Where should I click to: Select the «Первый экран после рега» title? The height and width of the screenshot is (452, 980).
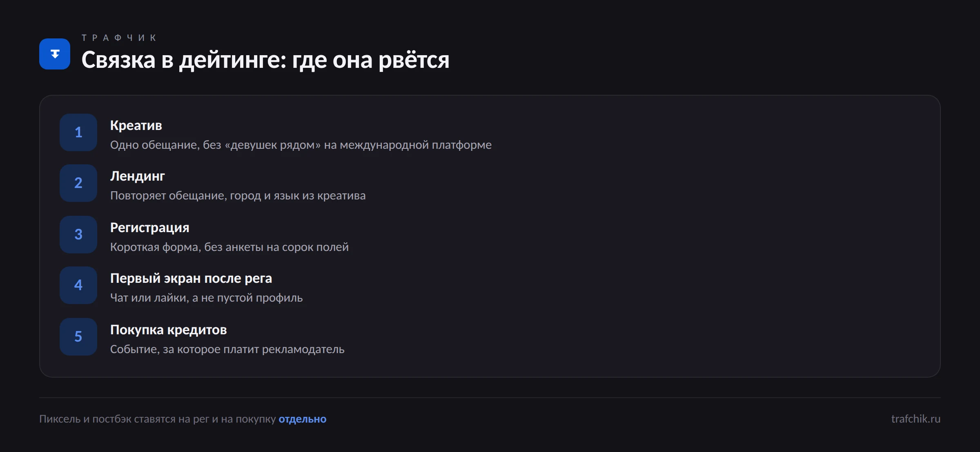[191, 278]
